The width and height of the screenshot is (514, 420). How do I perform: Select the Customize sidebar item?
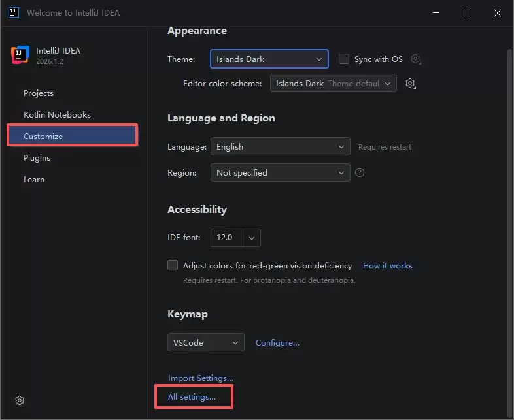click(x=73, y=136)
